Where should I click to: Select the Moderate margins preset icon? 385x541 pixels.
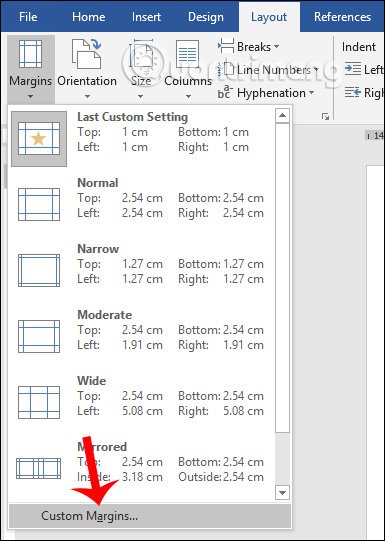[39, 336]
